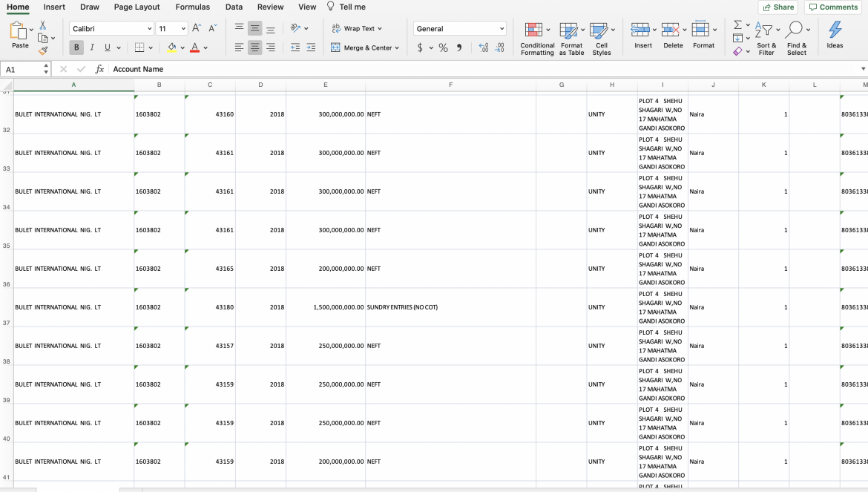The width and height of the screenshot is (868, 492).
Task: Switch to the Home tab
Action: [18, 7]
